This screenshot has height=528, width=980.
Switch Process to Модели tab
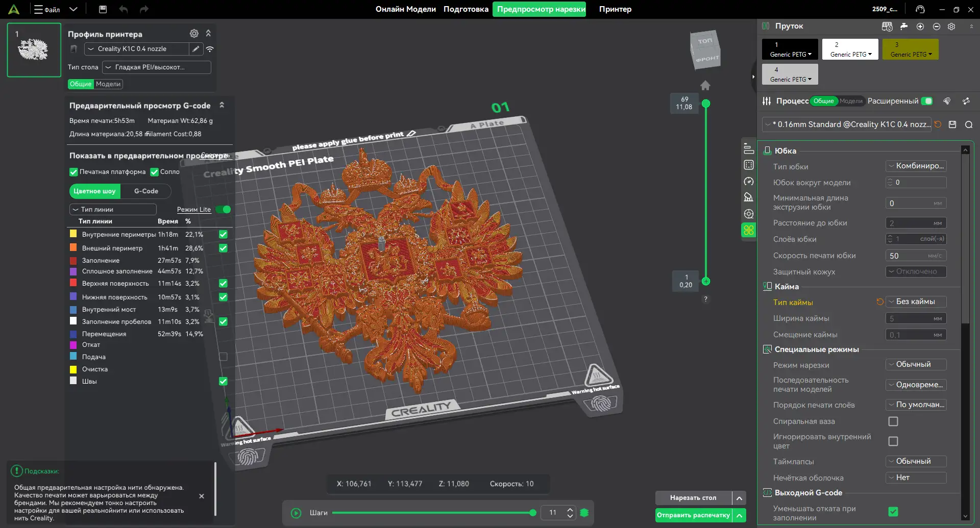(851, 101)
